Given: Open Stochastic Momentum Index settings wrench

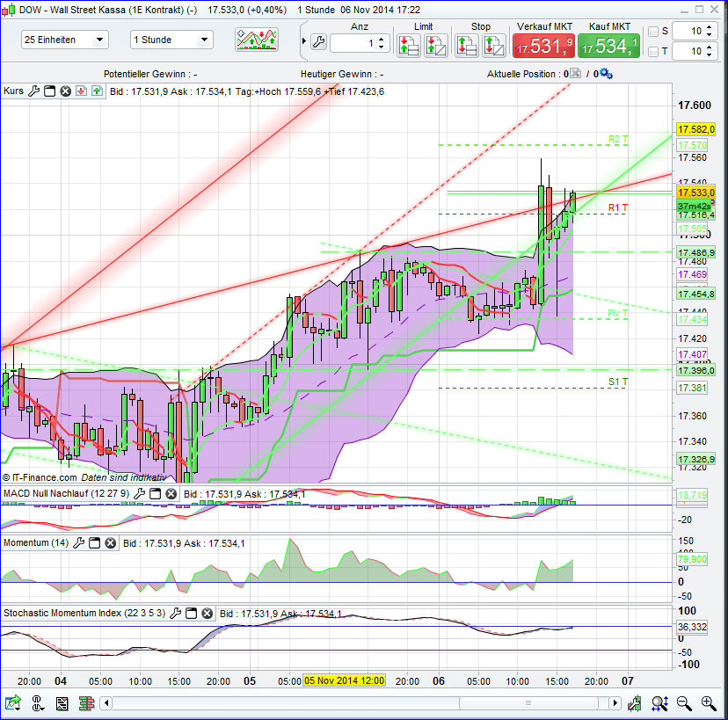Looking at the screenshot, I should pos(175,614).
